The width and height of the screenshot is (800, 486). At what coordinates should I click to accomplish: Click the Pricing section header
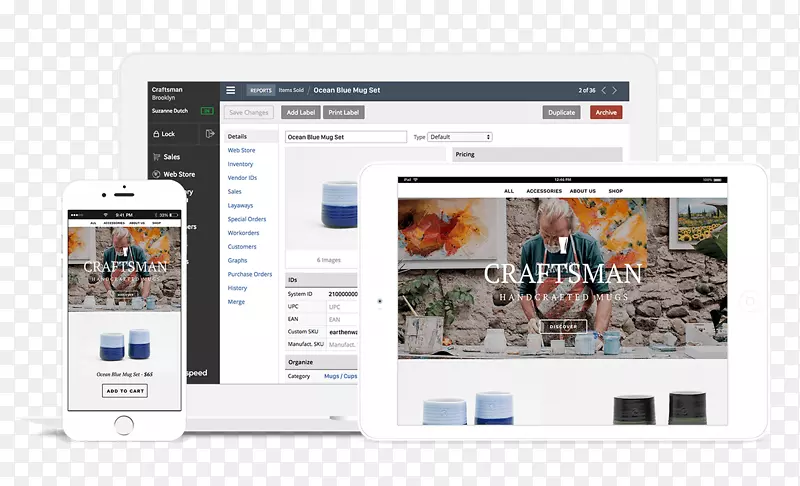click(537, 154)
